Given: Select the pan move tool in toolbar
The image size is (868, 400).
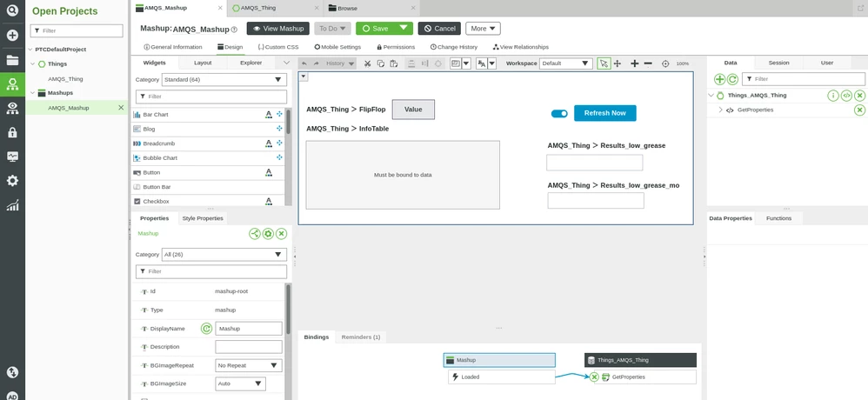Looking at the screenshot, I should tap(618, 63).
